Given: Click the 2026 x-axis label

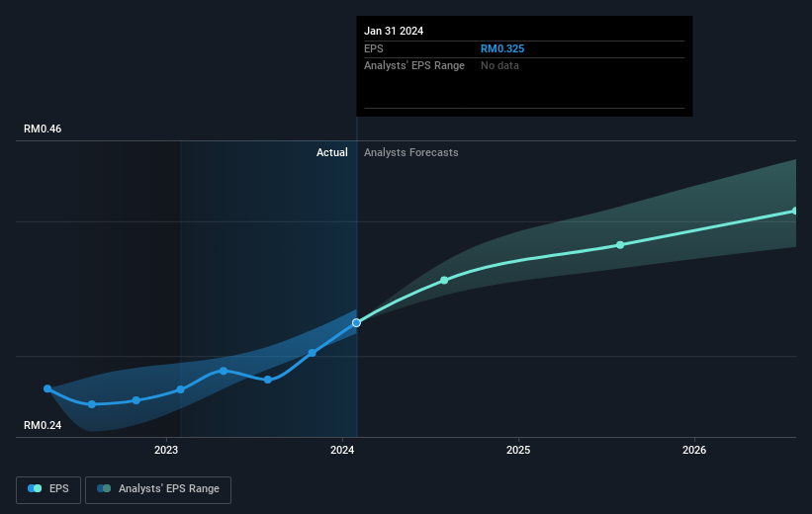Looking at the screenshot, I should [x=694, y=450].
